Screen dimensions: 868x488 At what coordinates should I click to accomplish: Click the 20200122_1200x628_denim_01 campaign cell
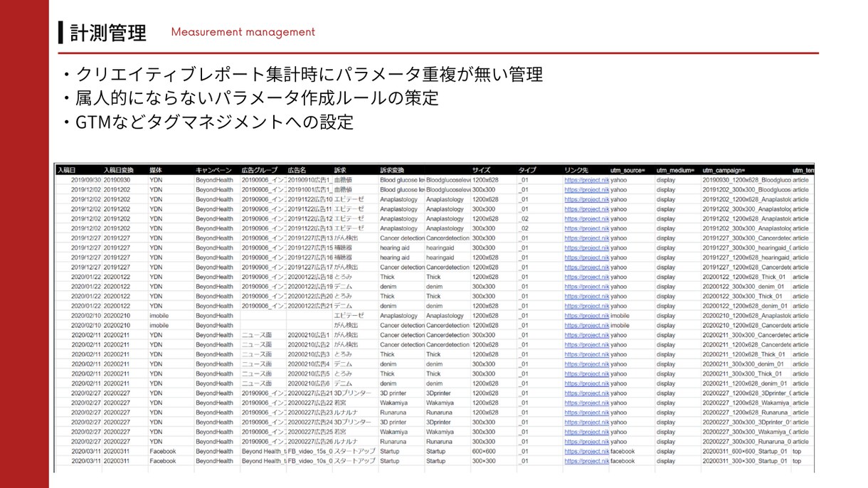click(x=744, y=306)
